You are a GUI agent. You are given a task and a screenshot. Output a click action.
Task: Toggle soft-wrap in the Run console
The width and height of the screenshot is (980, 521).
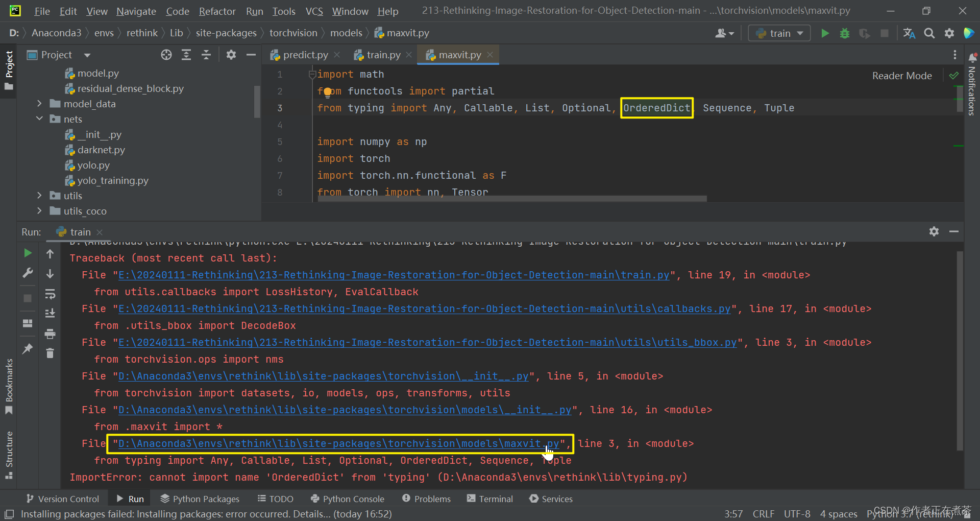(x=50, y=294)
